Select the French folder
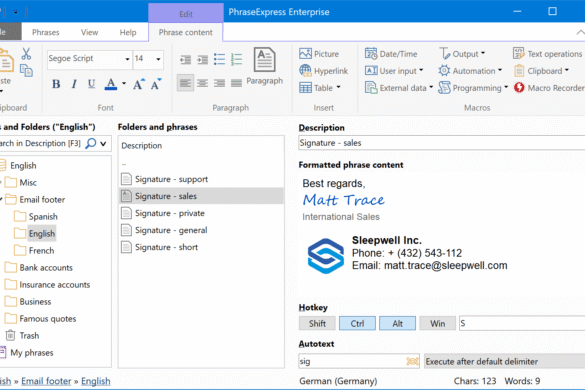 coord(34,250)
